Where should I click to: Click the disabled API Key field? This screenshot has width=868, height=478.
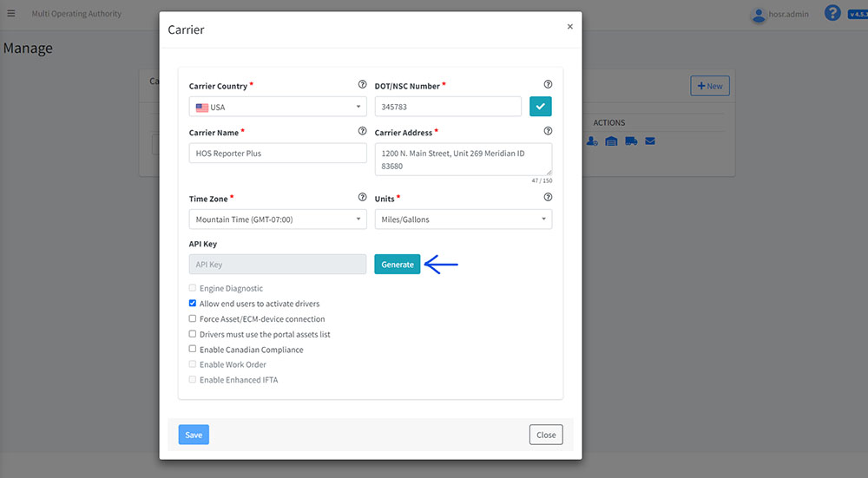coord(278,265)
